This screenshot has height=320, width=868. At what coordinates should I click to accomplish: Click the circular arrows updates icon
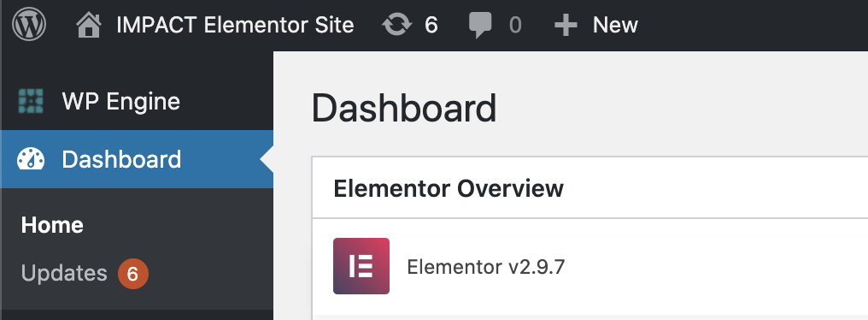[x=397, y=26]
